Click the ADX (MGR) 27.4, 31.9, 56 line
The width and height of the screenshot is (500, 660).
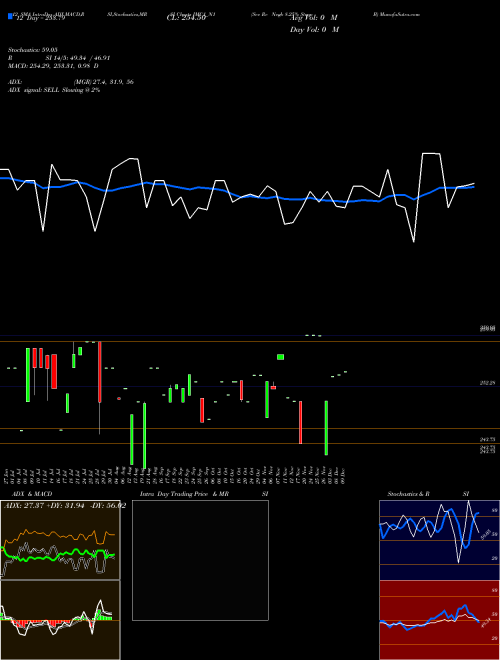tap(71, 82)
